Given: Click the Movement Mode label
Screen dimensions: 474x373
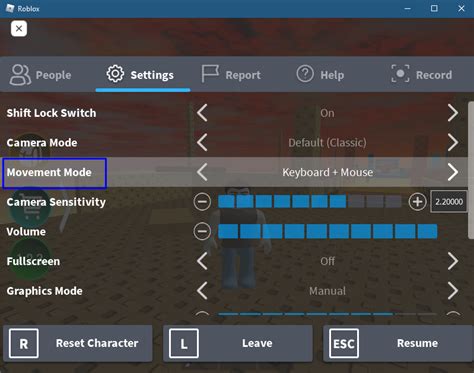Looking at the screenshot, I should tap(49, 172).
